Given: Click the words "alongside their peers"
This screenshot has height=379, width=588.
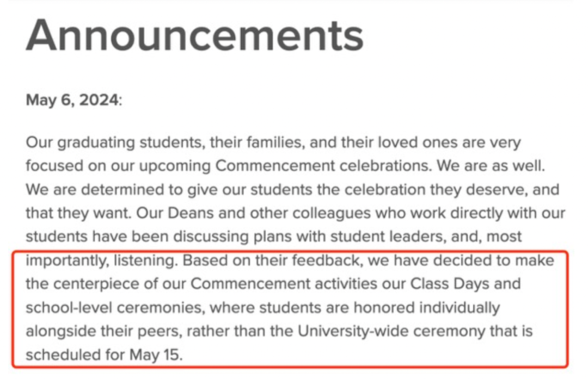Looking at the screenshot, I should pyautogui.click(x=104, y=332).
